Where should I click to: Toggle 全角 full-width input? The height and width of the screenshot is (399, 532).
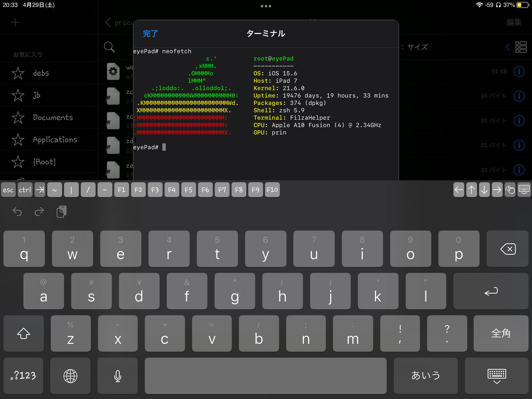click(x=501, y=333)
